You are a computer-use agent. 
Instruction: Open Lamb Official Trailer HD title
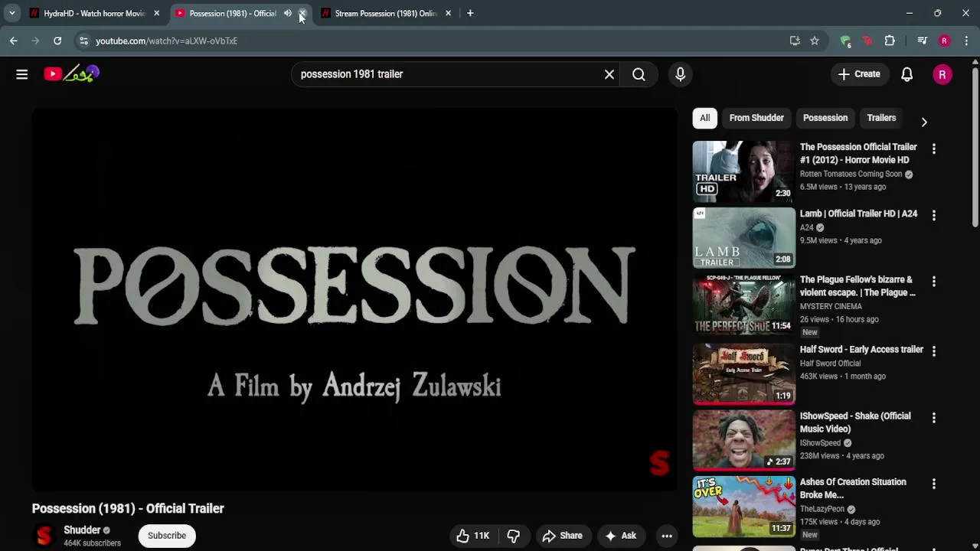[x=858, y=214]
